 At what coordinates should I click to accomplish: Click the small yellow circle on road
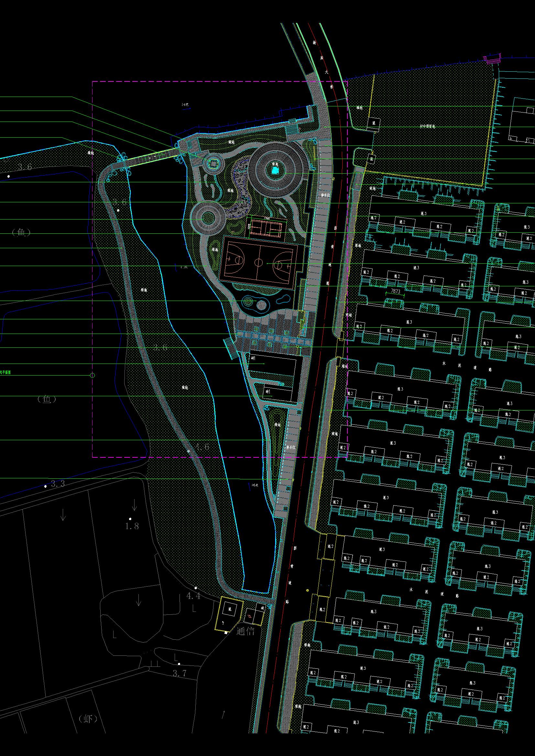point(307,591)
